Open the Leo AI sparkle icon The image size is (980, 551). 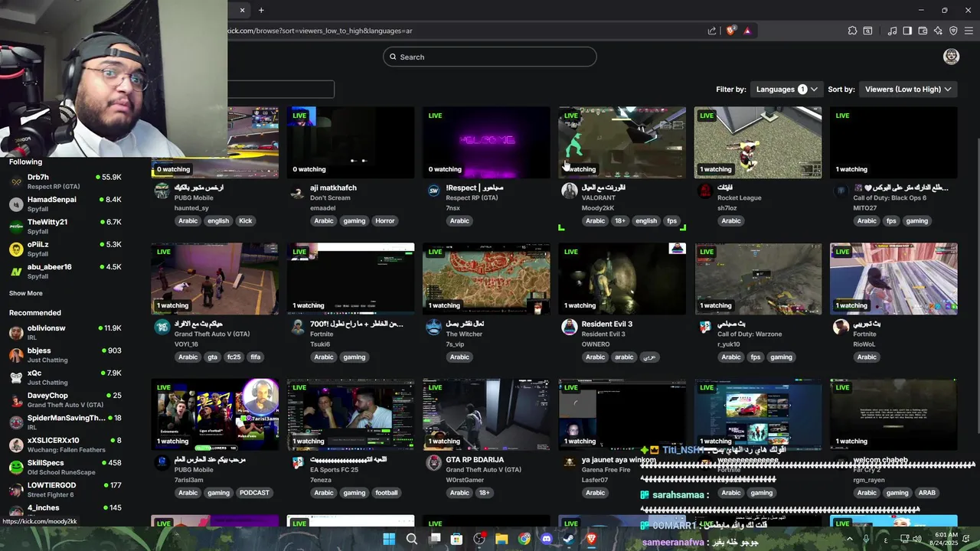[938, 31]
